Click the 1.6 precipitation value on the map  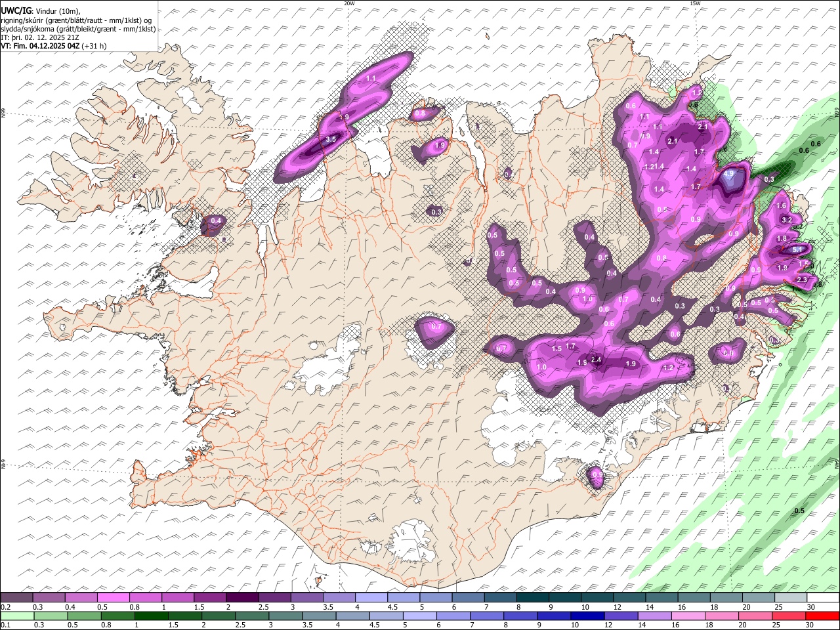pos(781,205)
